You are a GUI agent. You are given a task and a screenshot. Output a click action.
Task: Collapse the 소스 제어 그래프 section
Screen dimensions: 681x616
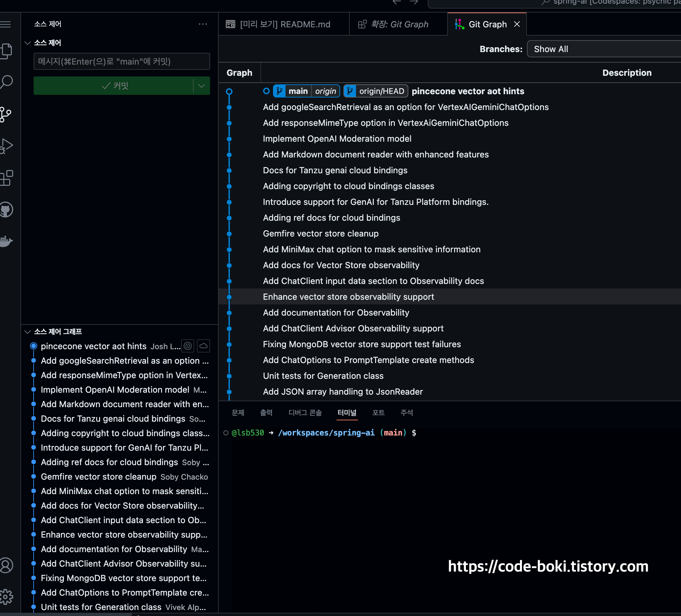(28, 331)
